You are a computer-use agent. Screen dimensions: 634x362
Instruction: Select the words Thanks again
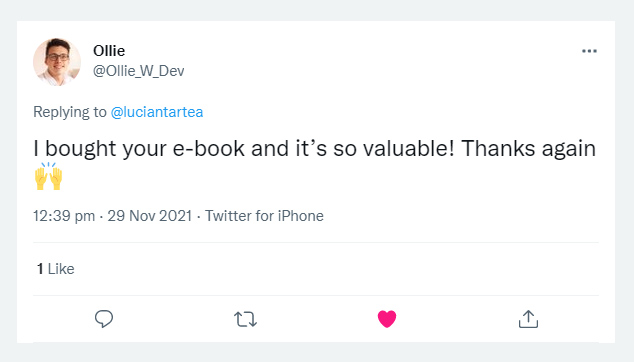pos(528,148)
